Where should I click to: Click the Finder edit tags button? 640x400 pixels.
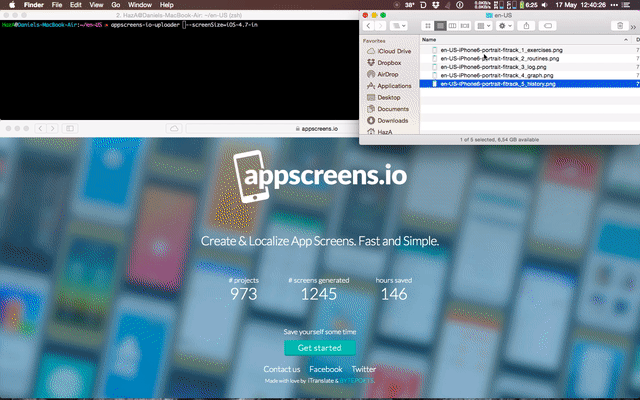click(x=548, y=26)
